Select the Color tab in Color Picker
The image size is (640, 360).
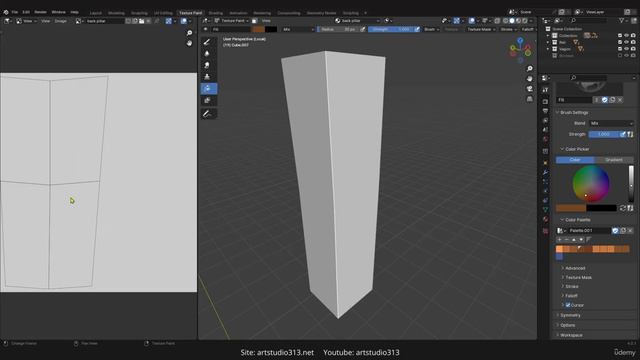[x=575, y=160]
